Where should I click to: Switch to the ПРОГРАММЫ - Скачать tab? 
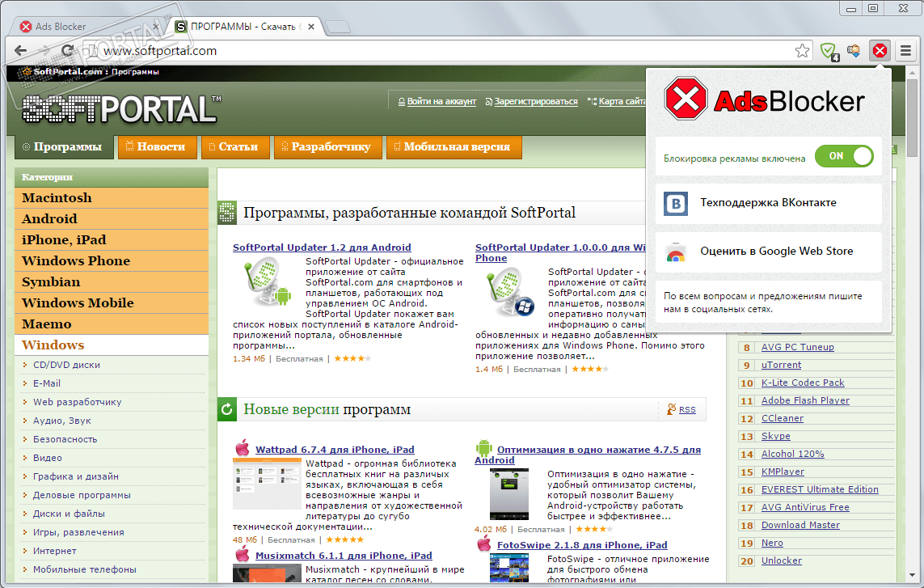click(245, 27)
